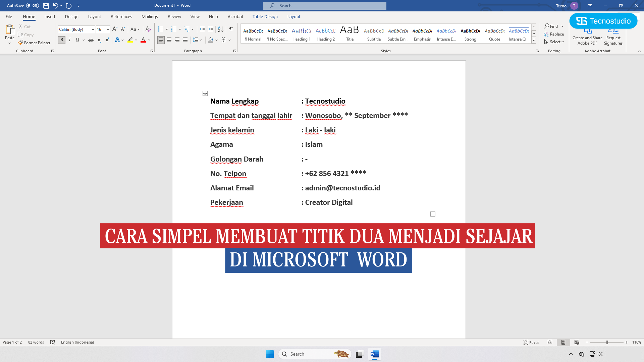Click Copy in Clipboard group
Image resolution: width=644 pixels, height=362 pixels.
click(x=26, y=35)
